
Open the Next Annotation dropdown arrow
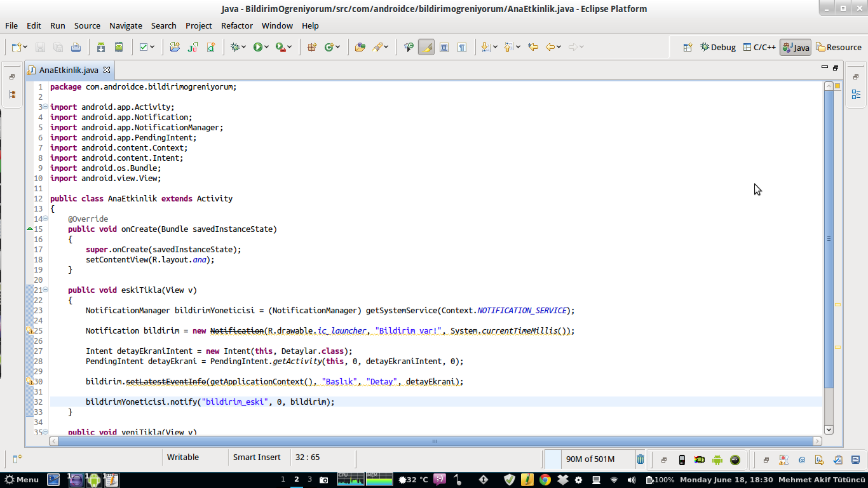[x=494, y=47]
